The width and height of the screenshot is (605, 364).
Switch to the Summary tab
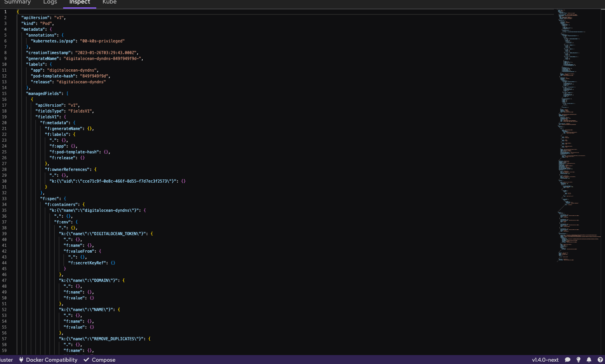(x=18, y=2)
